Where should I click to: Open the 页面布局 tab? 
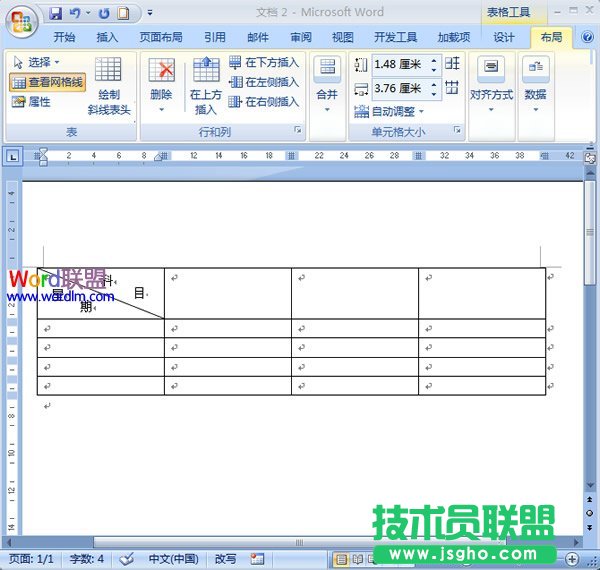[x=161, y=37]
